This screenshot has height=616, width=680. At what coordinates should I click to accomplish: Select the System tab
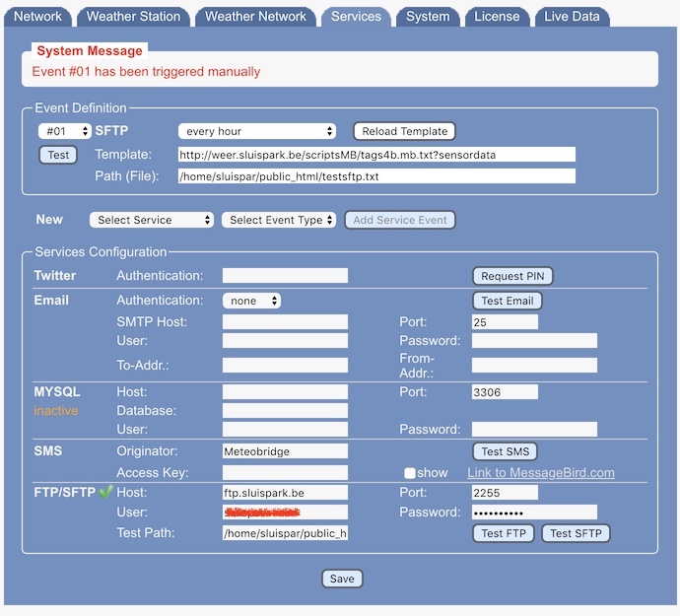point(428,16)
